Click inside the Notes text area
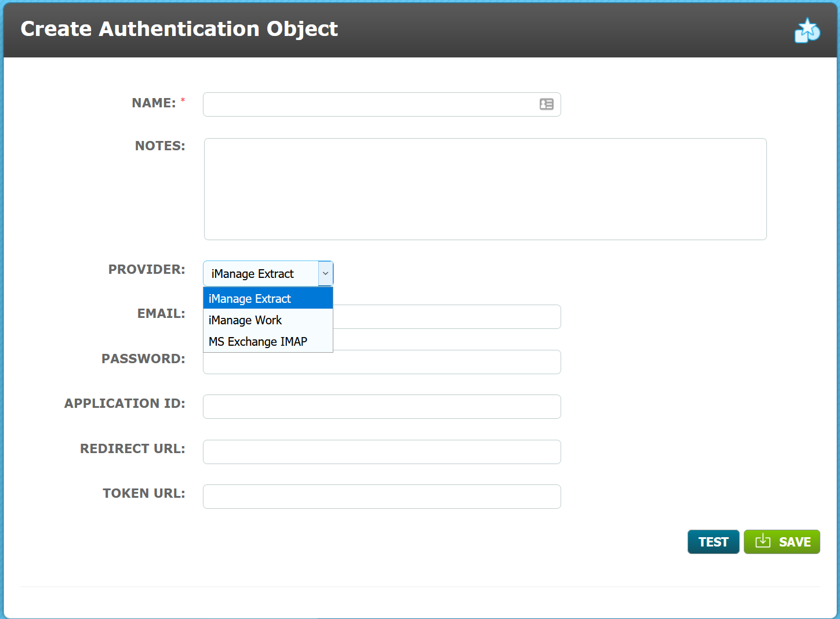 [x=485, y=189]
